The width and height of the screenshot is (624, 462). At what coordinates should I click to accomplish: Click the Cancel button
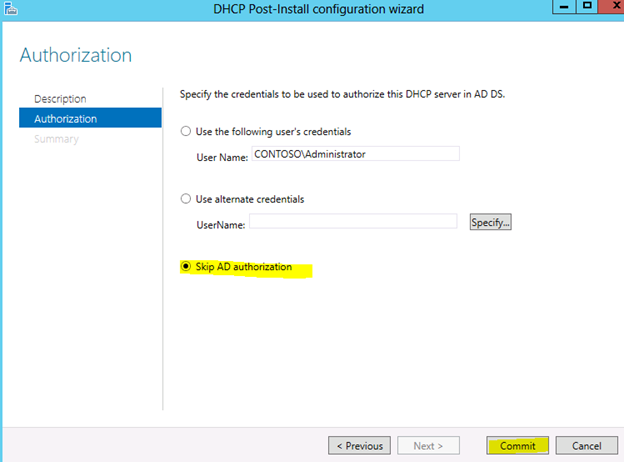587,445
